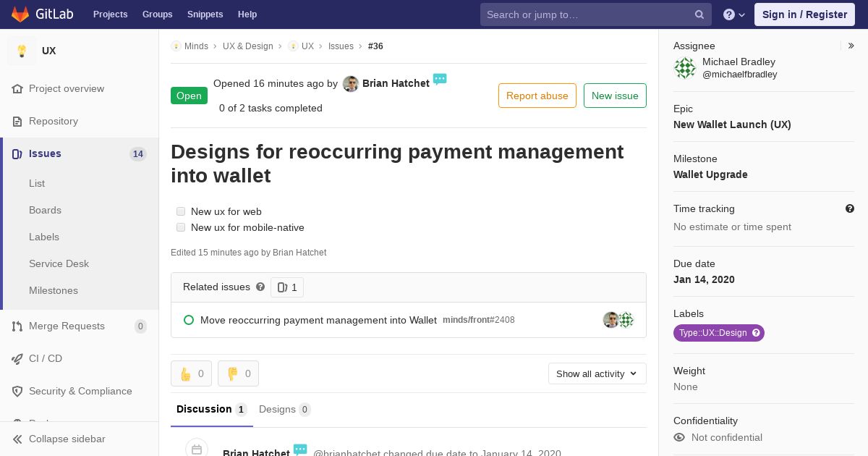Click the UX & Design breadcrumb
The width and height of the screenshot is (868, 456).
click(248, 46)
